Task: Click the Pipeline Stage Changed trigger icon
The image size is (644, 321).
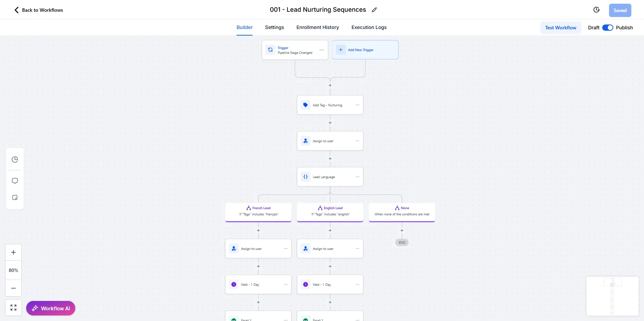Action: 270,50
